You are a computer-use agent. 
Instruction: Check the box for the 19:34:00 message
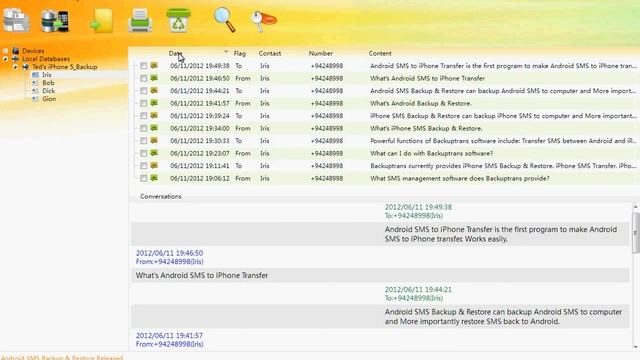pos(144,128)
